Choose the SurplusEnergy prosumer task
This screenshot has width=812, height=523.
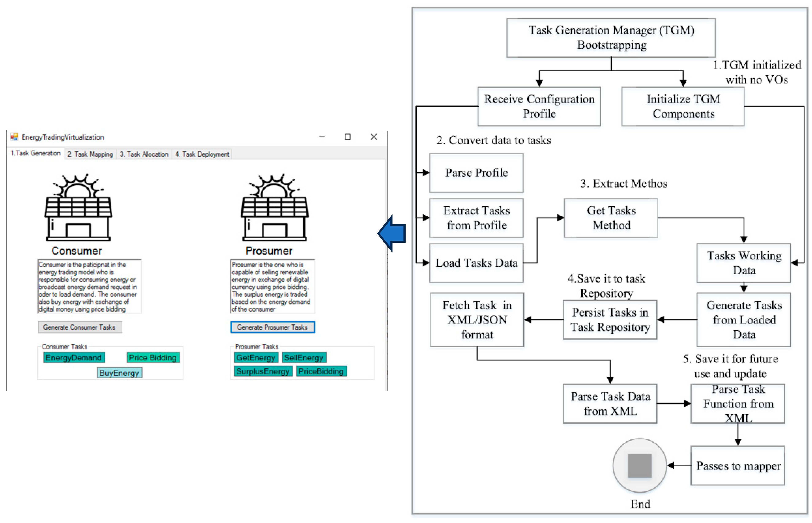pos(263,371)
